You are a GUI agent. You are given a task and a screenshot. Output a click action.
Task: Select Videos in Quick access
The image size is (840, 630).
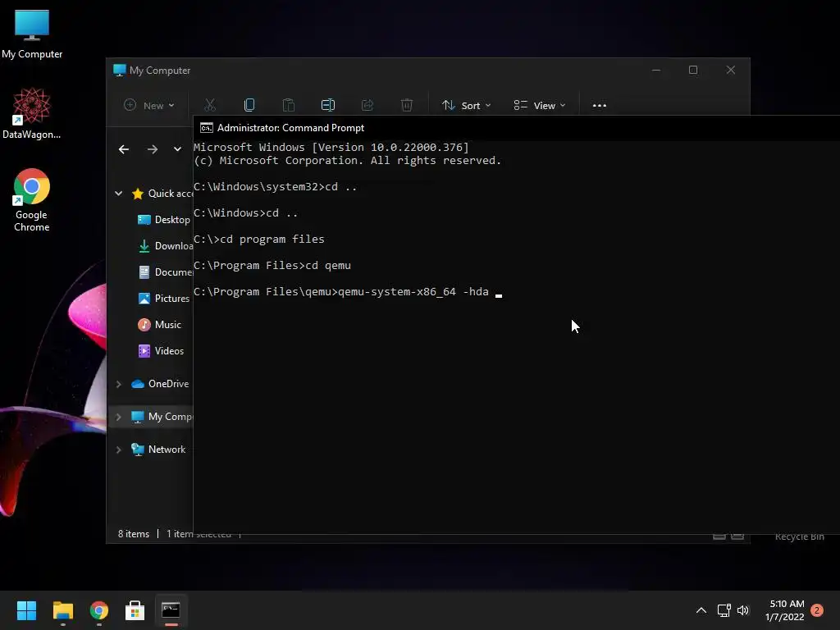tap(162, 351)
